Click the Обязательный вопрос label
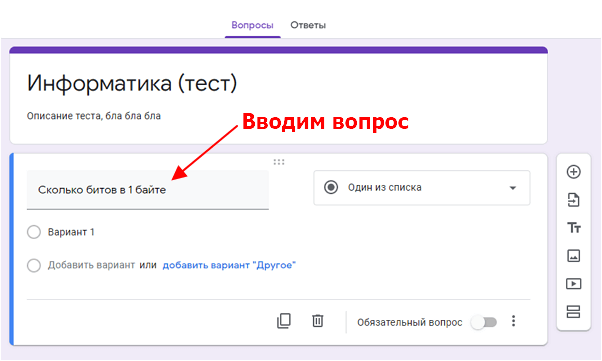The height and width of the screenshot is (361, 602). pos(410,322)
